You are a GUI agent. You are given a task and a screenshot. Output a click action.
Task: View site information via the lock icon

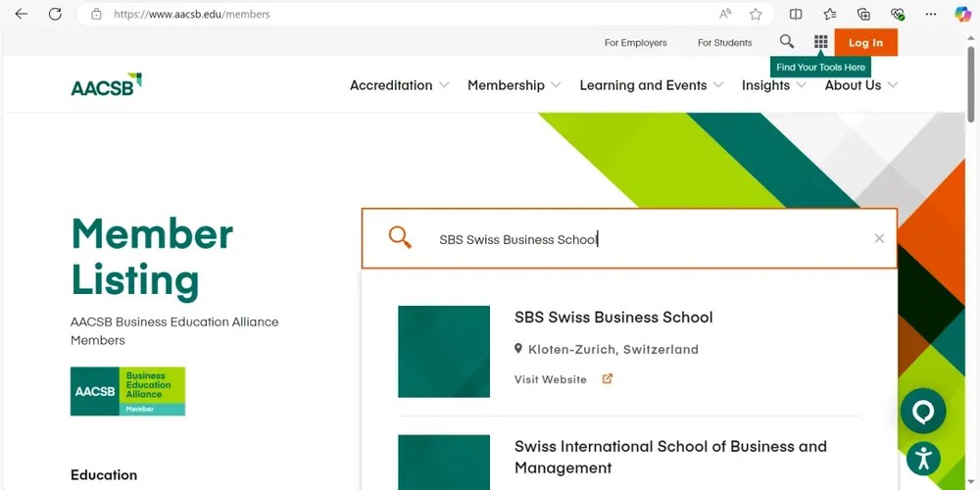coord(96,14)
